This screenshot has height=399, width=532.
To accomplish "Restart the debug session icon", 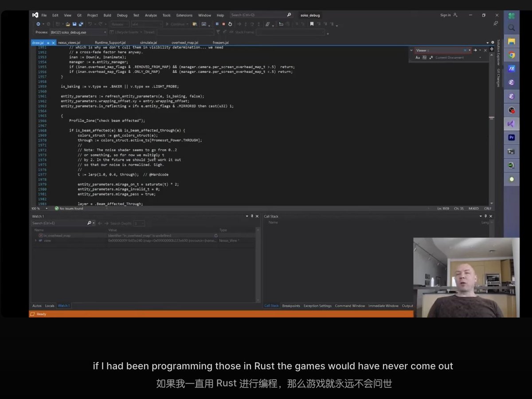I will [230, 24].
